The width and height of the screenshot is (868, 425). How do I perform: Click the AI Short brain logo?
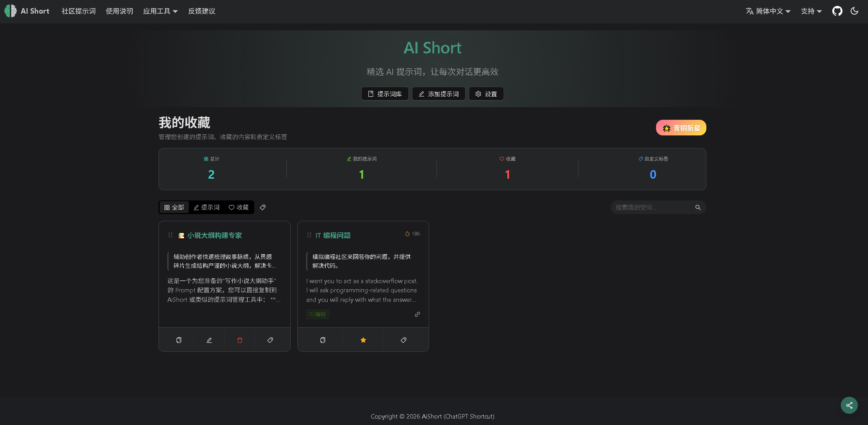(11, 11)
